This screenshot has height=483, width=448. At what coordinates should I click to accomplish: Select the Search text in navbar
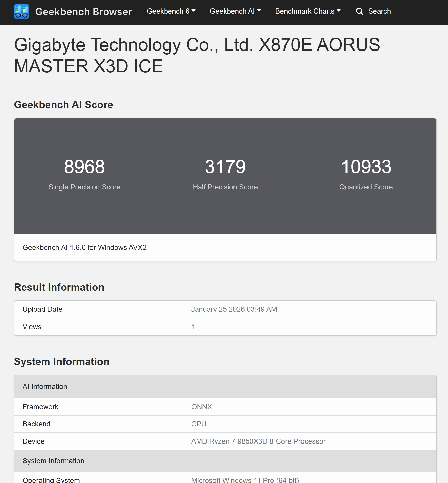(379, 11)
